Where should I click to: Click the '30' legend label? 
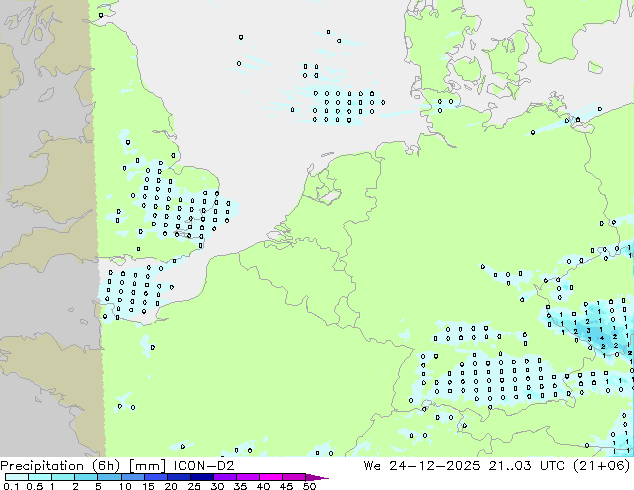click(217, 486)
